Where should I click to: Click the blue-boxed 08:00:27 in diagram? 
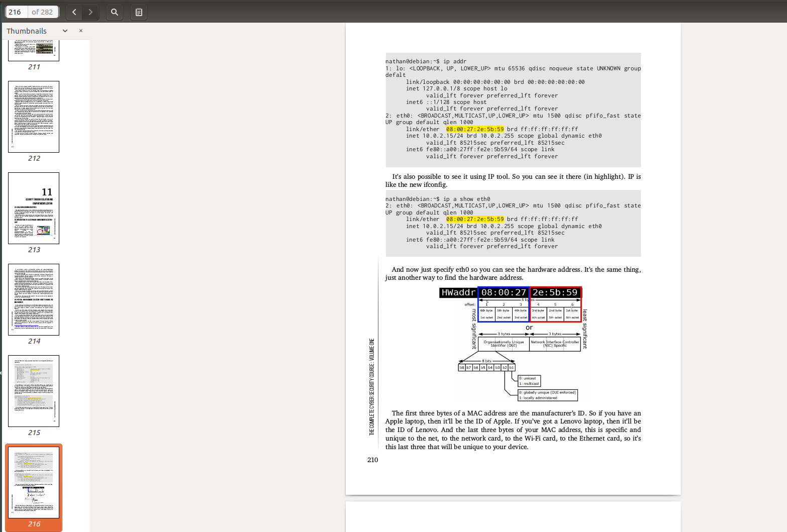[504, 292]
